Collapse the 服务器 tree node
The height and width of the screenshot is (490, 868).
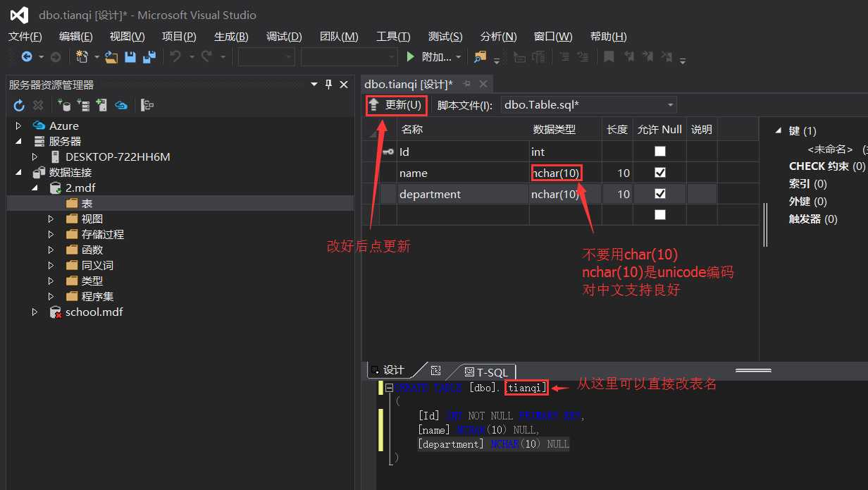19,142
